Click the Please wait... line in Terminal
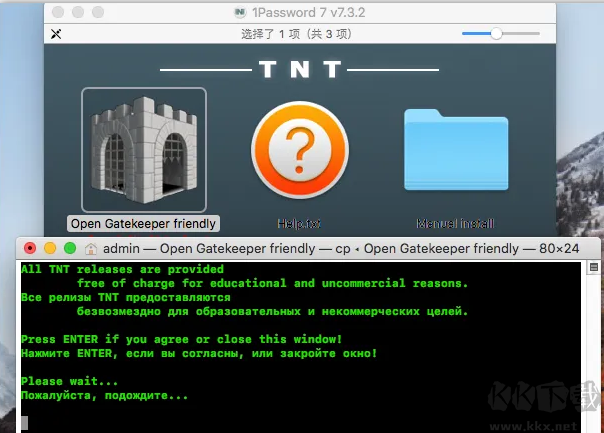 (x=69, y=381)
